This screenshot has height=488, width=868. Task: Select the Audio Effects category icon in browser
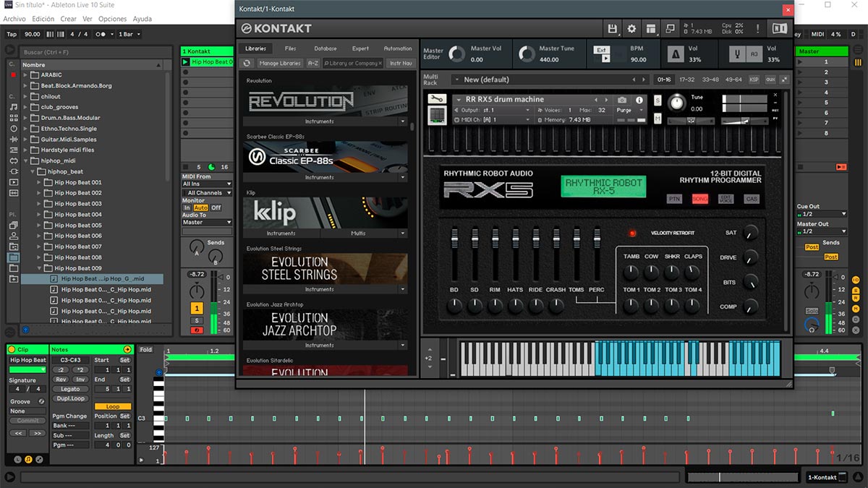point(14,140)
